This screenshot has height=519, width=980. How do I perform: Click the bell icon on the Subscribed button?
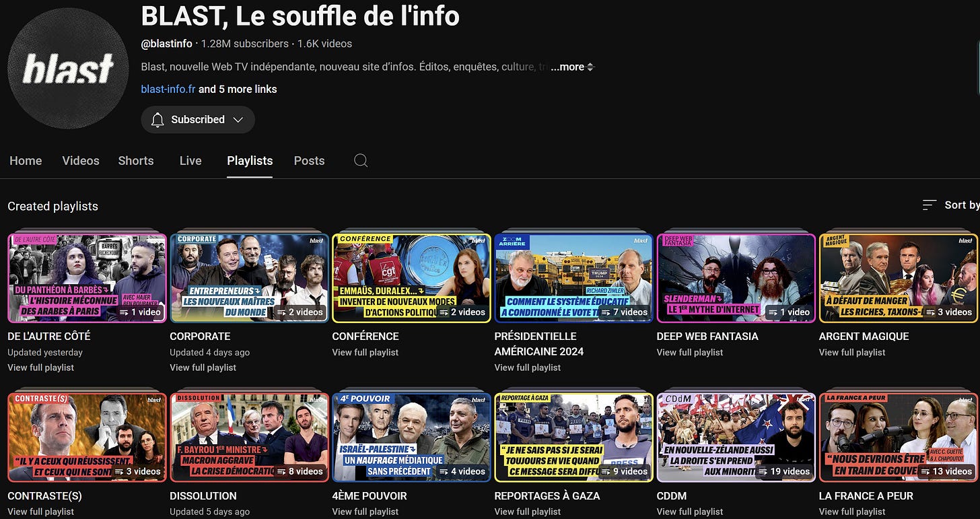(157, 120)
